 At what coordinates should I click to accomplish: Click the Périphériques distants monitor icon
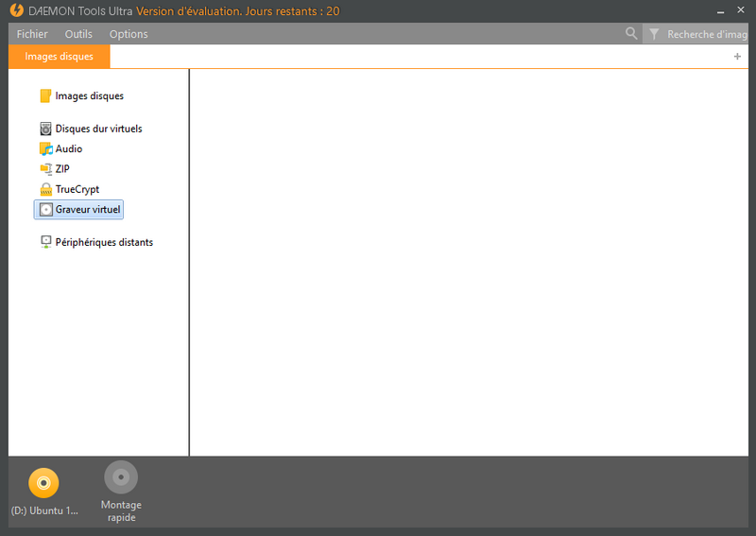point(45,242)
